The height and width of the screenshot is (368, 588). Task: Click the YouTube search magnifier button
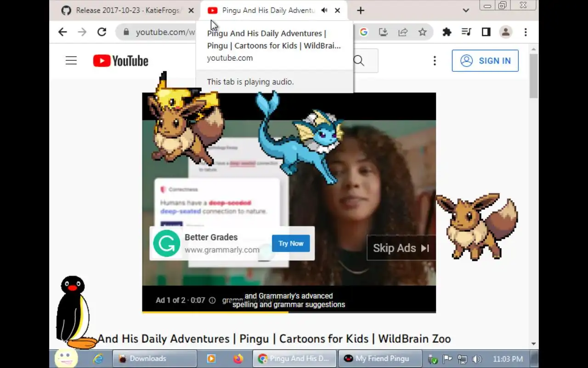click(x=359, y=61)
